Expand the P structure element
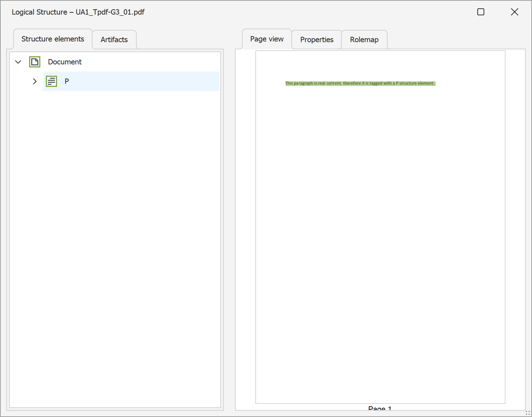Image resolution: width=532 pixels, height=417 pixels. [35, 81]
